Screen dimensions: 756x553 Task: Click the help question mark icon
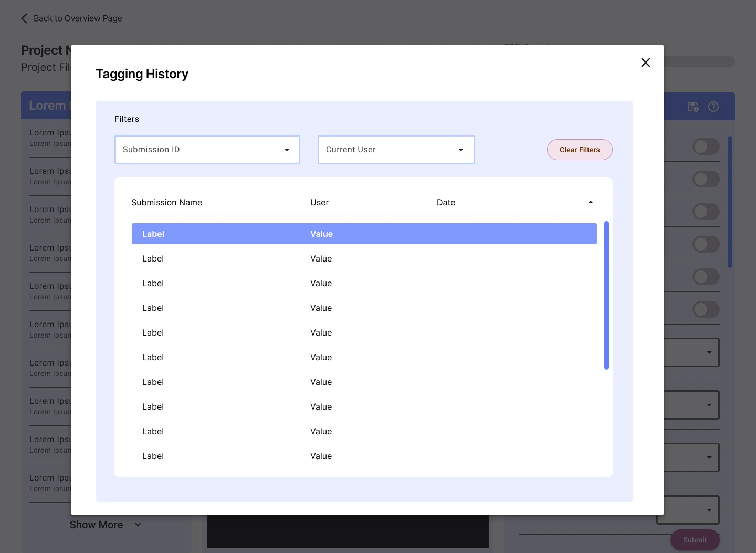click(x=713, y=107)
